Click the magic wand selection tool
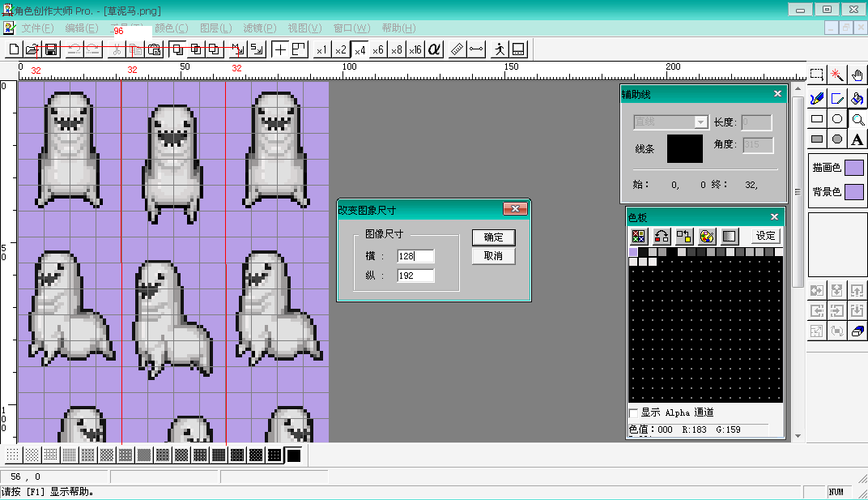 (837, 75)
